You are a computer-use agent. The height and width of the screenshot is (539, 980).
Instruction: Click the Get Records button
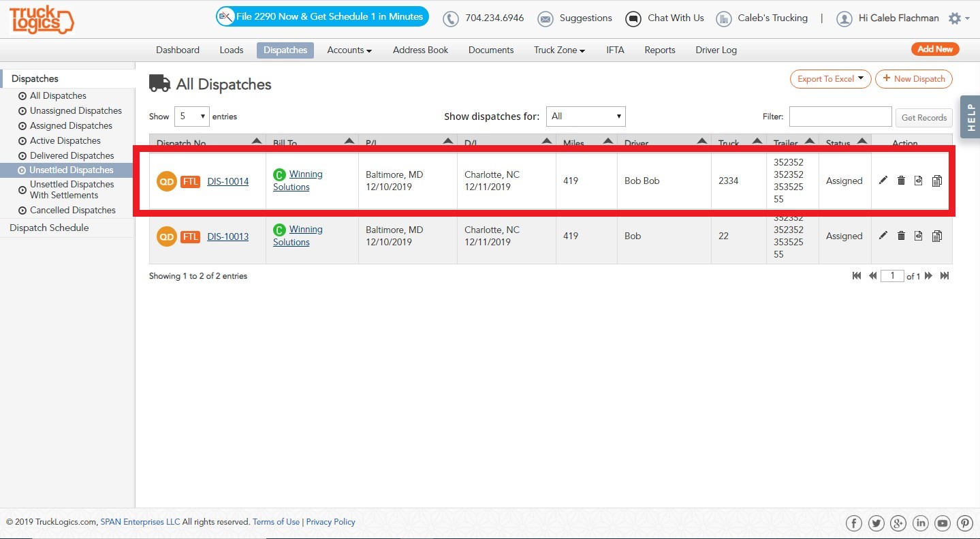point(924,117)
